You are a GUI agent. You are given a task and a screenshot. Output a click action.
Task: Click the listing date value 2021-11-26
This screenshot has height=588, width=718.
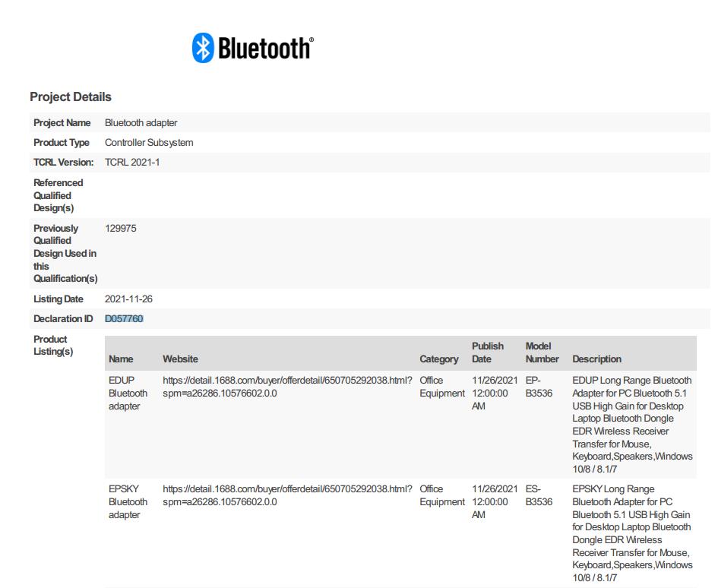128,299
